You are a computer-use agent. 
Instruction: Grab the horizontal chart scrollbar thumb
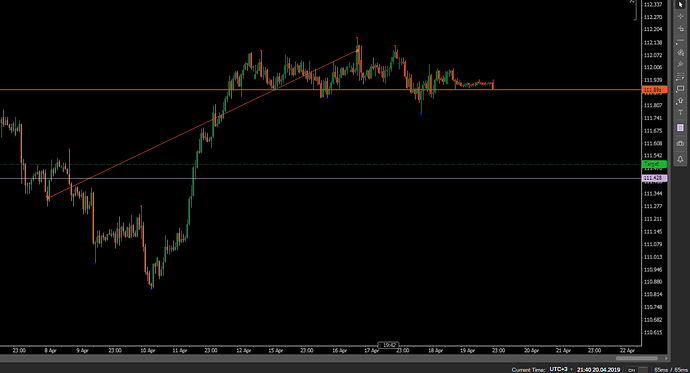pyautogui.click(x=637, y=358)
